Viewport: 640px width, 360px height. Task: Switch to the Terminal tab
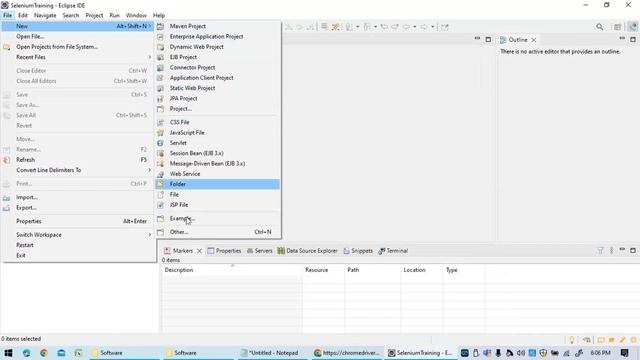pyautogui.click(x=393, y=251)
